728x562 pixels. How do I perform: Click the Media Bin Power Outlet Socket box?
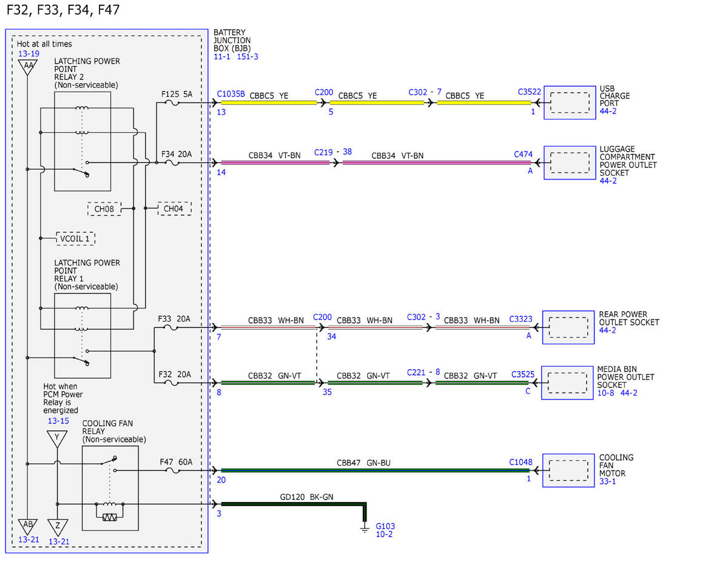pos(568,383)
